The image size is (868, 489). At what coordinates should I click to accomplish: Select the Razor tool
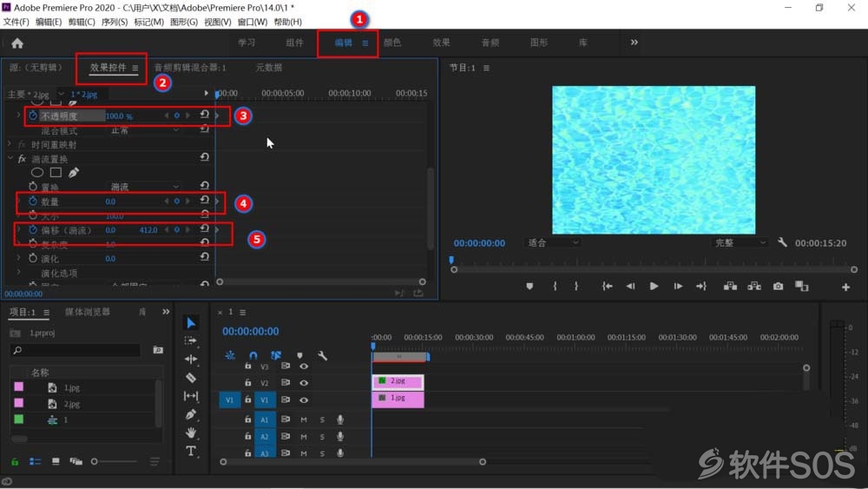pyautogui.click(x=190, y=377)
